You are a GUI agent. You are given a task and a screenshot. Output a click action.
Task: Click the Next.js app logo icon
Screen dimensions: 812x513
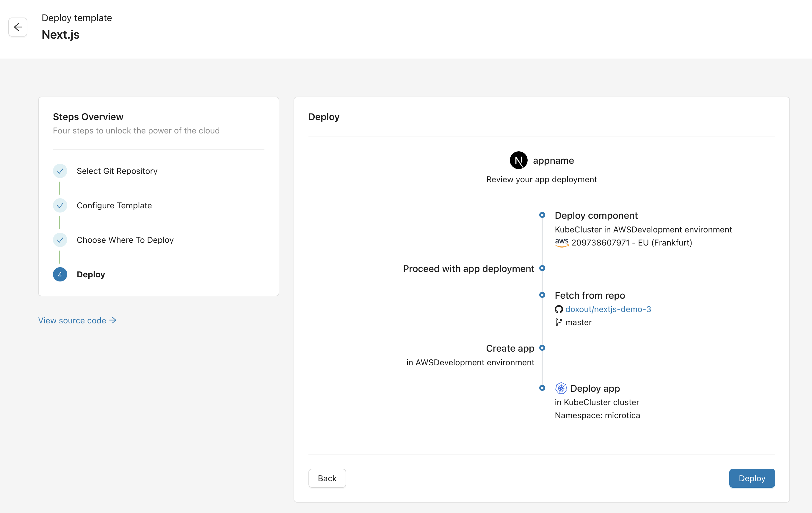click(518, 160)
